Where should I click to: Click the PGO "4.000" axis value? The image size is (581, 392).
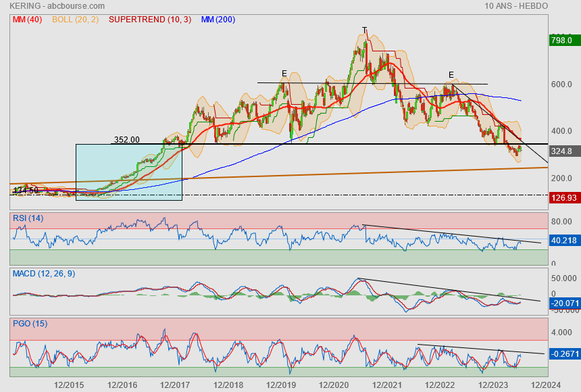561,333
